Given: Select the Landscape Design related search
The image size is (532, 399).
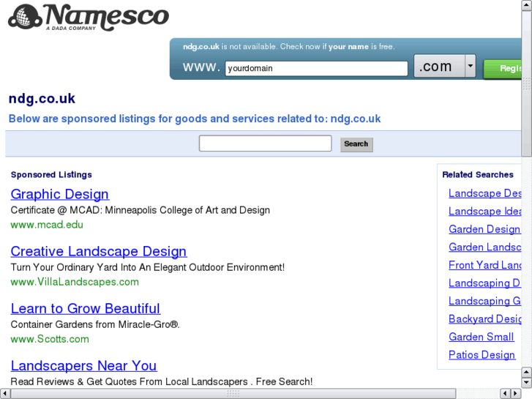Looking at the screenshot, I should pyautogui.click(x=485, y=193).
